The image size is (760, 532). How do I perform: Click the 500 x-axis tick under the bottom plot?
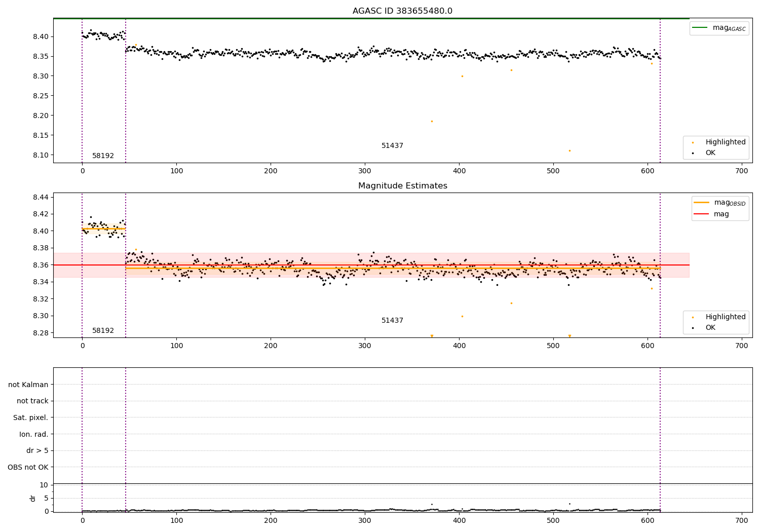click(553, 520)
